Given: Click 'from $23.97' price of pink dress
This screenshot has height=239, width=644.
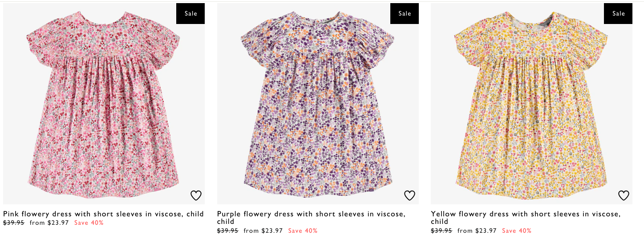Looking at the screenshot, I should pos(49,223).
